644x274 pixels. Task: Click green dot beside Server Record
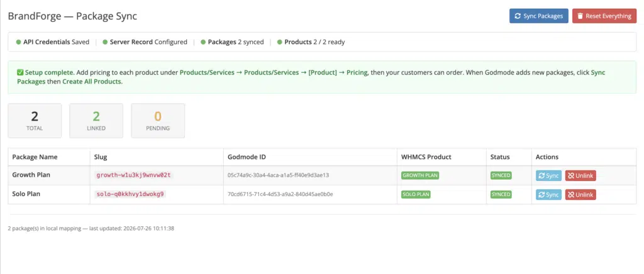pyautogui.click(x=105, y=42)
